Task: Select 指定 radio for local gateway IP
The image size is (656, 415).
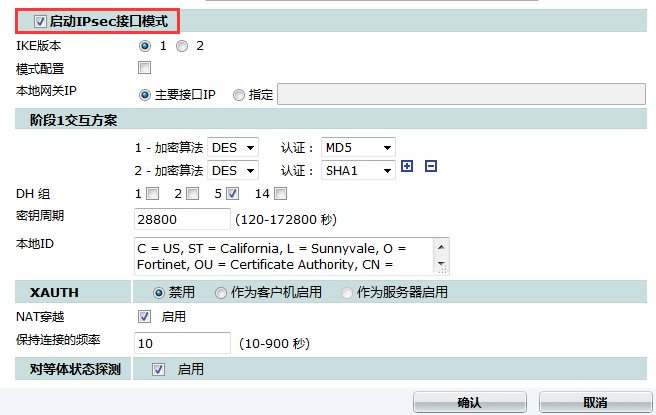Action: pos(238,95)
